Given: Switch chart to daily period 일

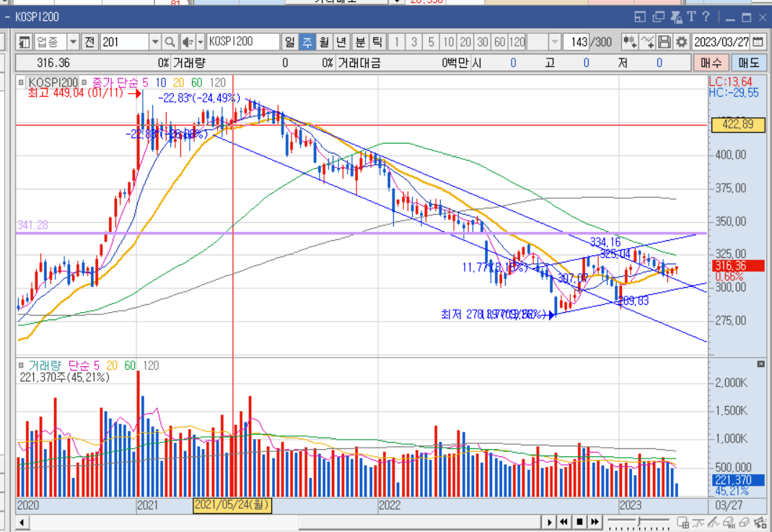Looking at the screenshot, I should point(289,42).
